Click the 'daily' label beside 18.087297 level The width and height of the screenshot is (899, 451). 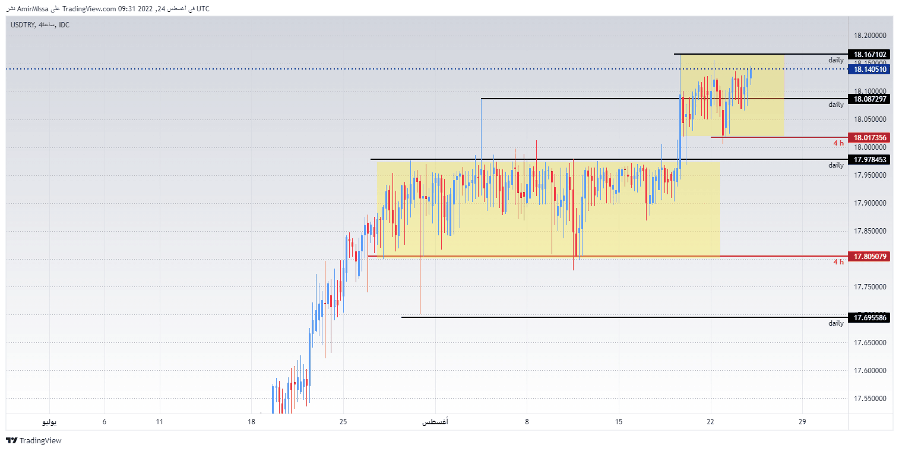click(836, 105)
